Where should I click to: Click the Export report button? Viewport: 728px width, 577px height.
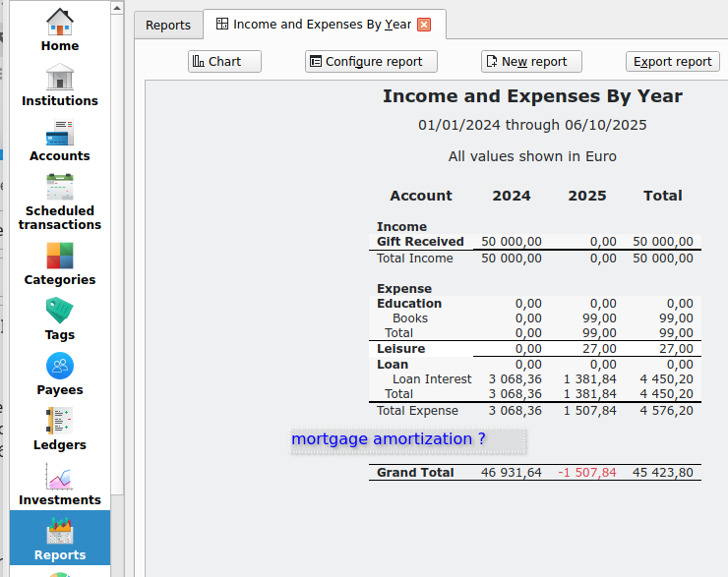coord(672,62)
